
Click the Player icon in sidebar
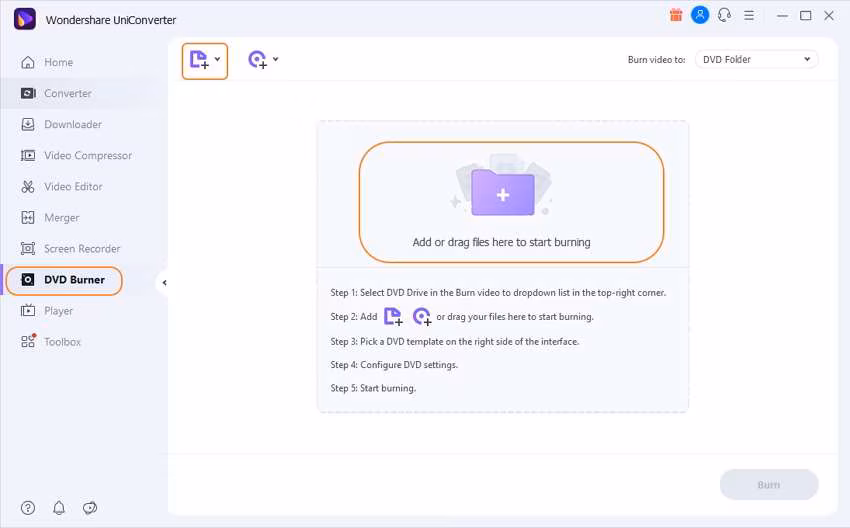tap(28, 311)
